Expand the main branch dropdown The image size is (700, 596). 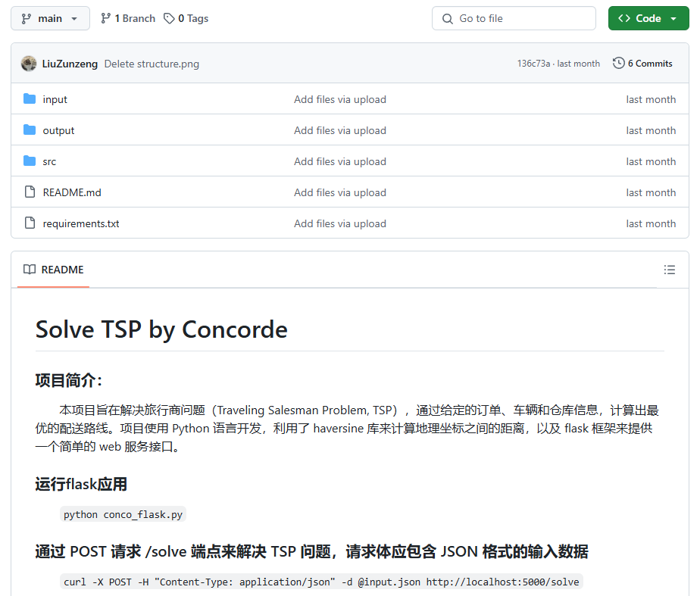tap(51, 18)
